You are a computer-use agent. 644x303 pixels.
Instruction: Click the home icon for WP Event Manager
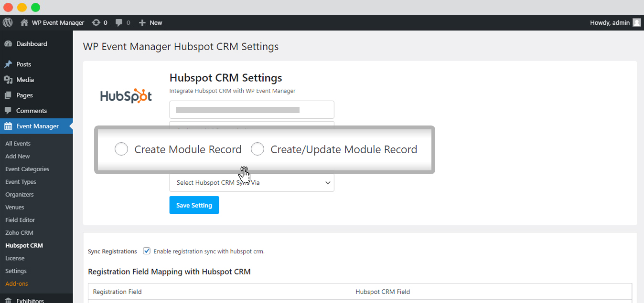(24, 22)
